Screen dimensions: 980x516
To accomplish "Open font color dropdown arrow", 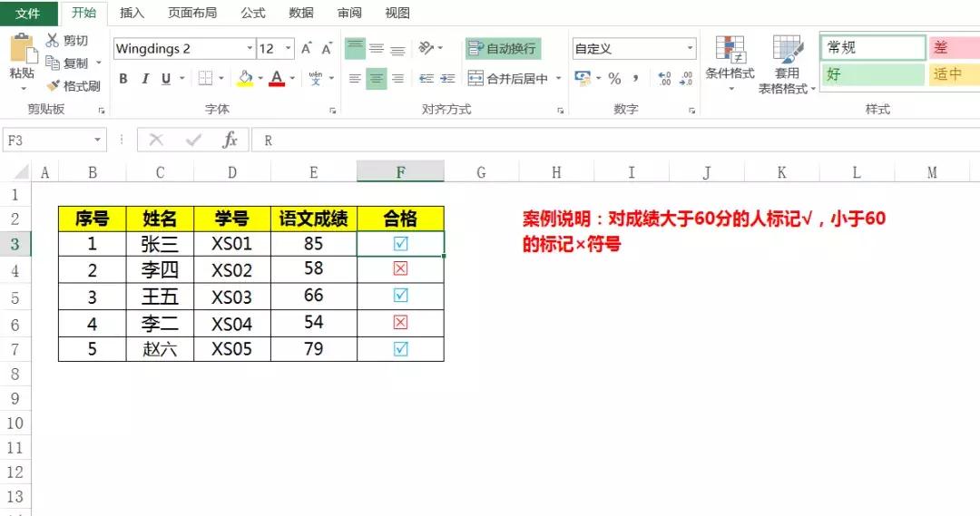I will click(292, 79).
